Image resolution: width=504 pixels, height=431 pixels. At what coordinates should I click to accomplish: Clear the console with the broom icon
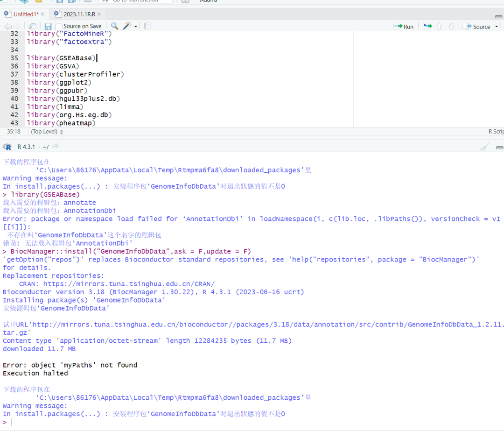(484, 147)
